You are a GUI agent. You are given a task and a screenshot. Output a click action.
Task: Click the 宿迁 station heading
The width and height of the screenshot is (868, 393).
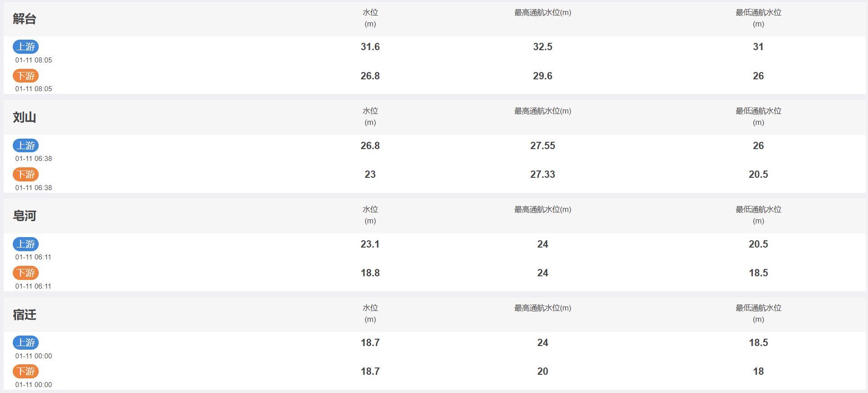tap(25, 315)
